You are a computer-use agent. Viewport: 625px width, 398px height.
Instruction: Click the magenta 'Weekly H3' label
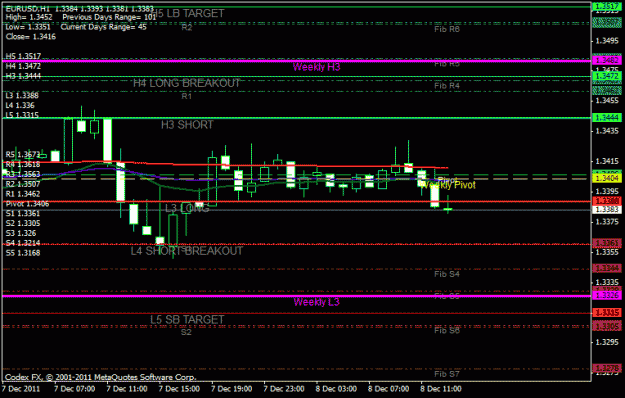(x=316, y=67)
